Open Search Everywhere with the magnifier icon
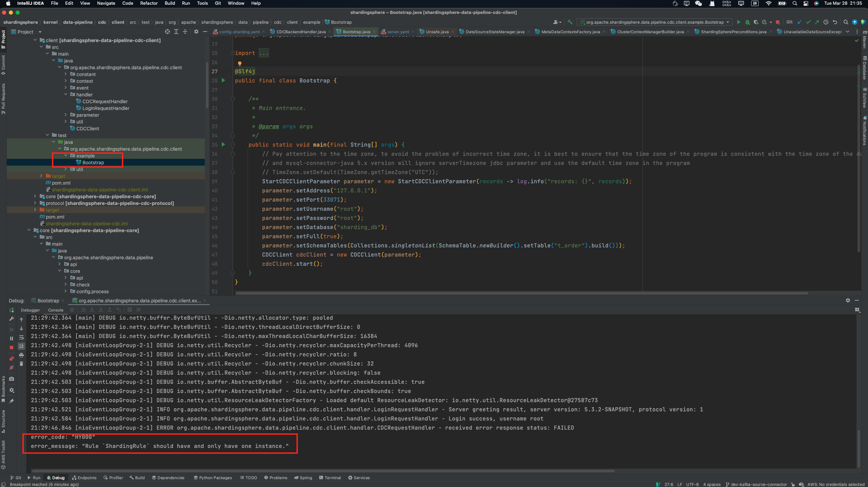Image resolution: width=868 pixels, height=487 pixels. [846, 22]
